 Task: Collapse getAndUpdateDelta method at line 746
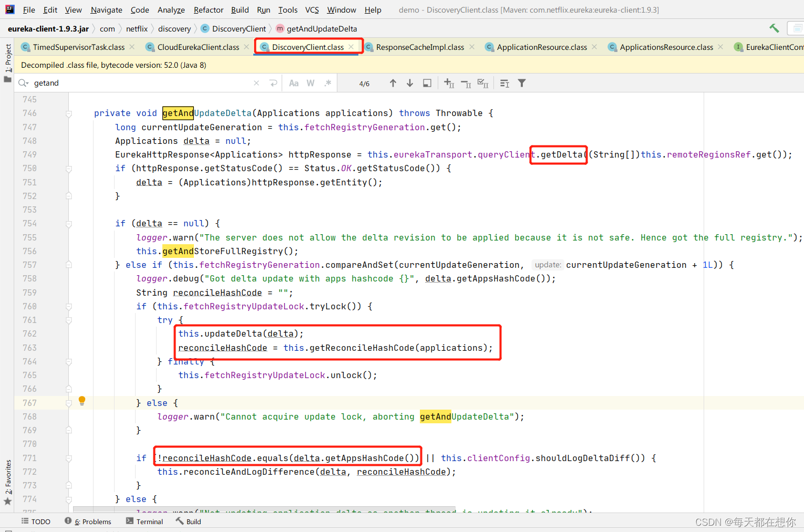click(x=69, y=113)
